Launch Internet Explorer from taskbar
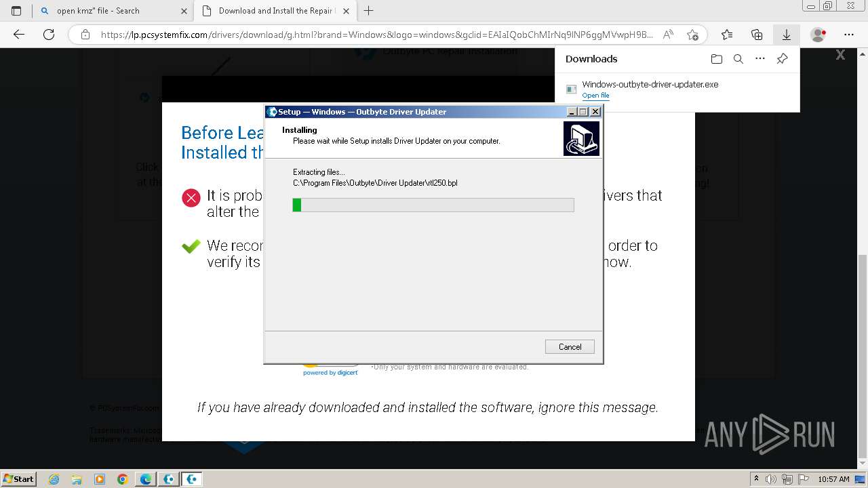Viewport: 868px width, 488px height. tap(54, 479)
